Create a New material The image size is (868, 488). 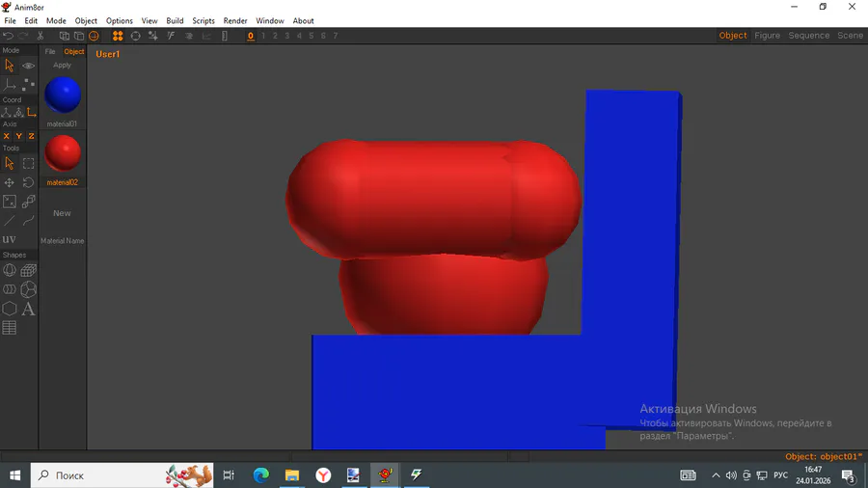point(62,213)
